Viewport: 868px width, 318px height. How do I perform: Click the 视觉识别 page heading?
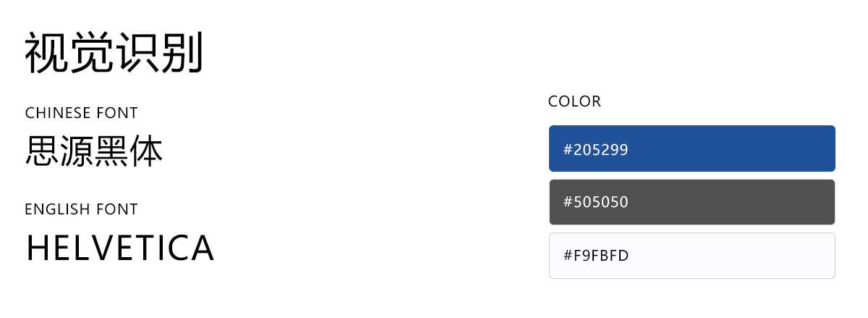pos(114,53)
